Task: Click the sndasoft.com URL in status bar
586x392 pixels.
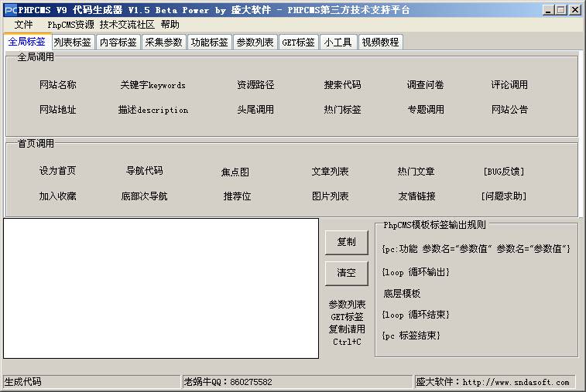Action: [x=516, y=382]
